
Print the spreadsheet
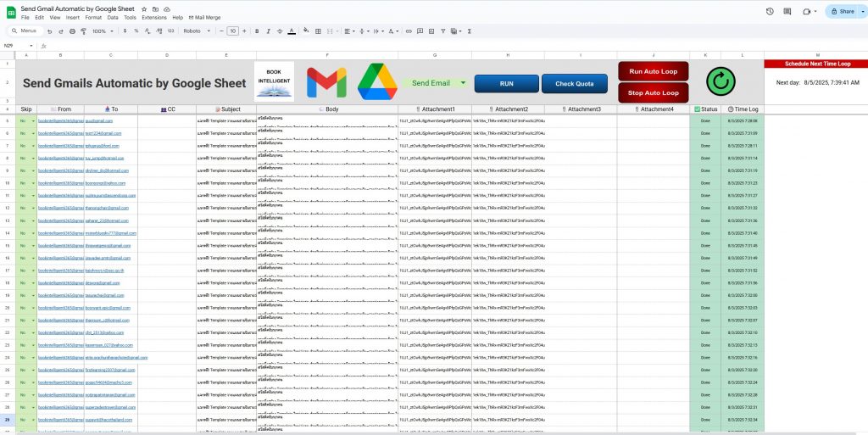click(73, 31)
